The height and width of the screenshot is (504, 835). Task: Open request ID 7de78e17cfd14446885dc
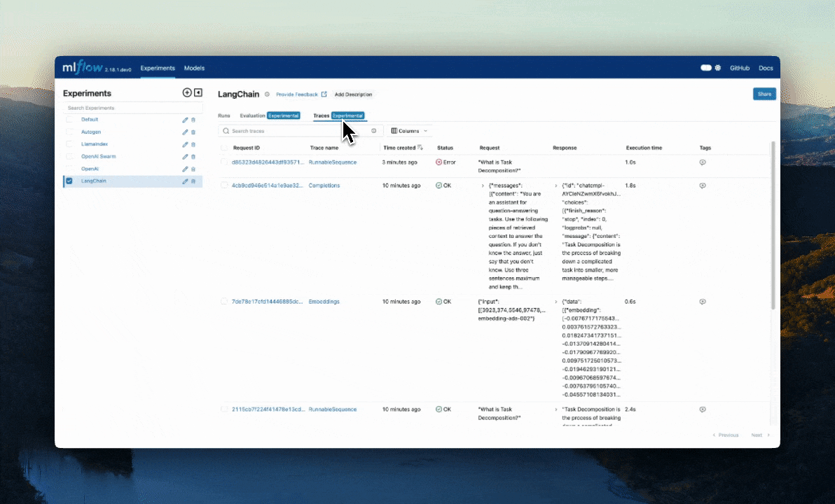coord(268,302)
